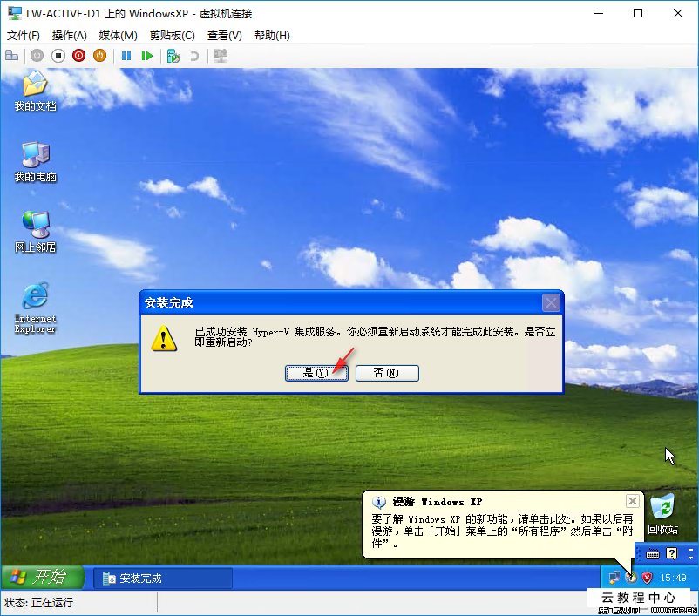Click the red security shield tray icon
Viewport: 699px width, 616px height.
647,579
